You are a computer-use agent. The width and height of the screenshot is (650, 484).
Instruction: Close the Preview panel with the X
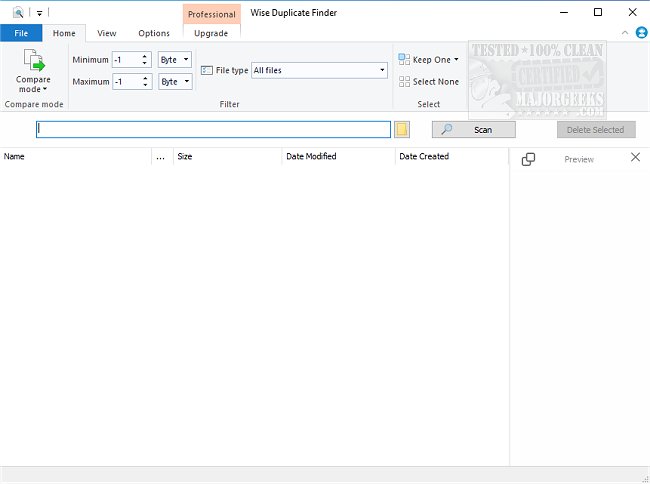[635, 158]
